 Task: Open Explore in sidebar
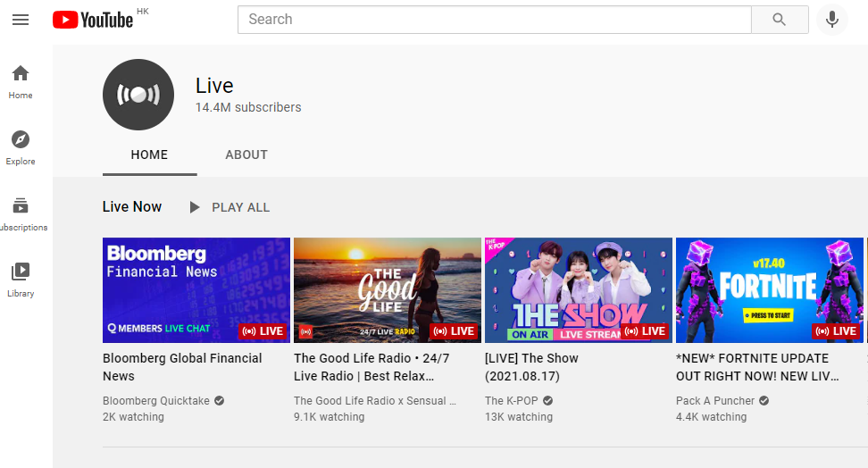[21, 148]
